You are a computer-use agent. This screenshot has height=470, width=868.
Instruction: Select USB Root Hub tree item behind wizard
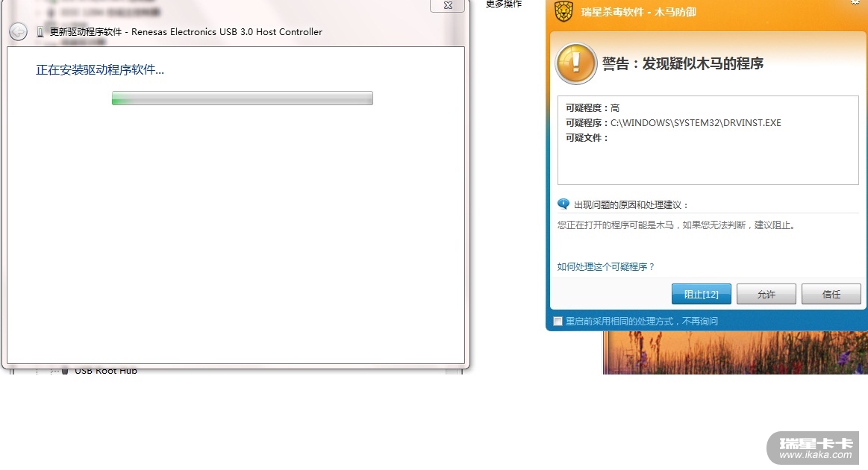coord(106,370)
